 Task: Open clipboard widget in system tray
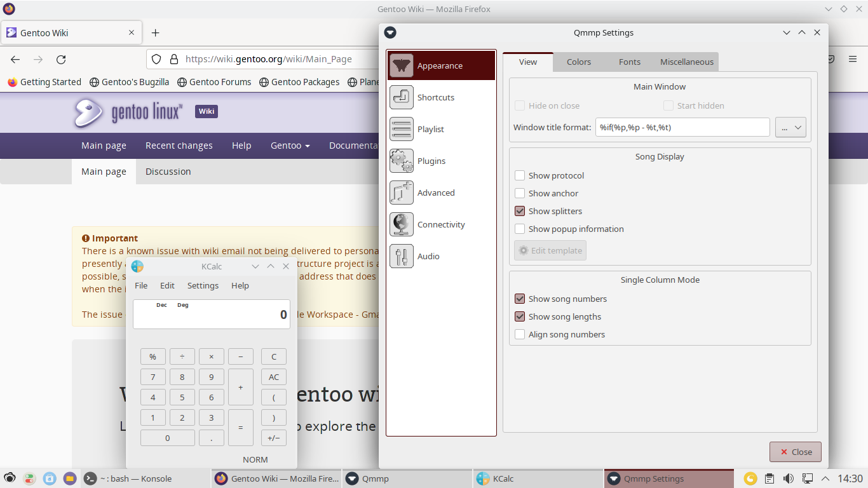pos(770,478)
